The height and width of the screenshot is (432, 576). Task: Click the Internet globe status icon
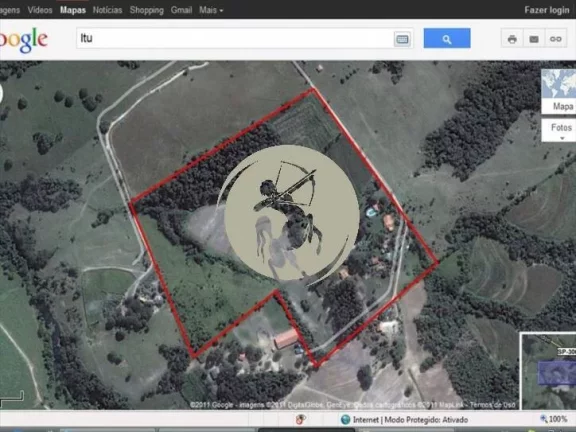(345, 420)
